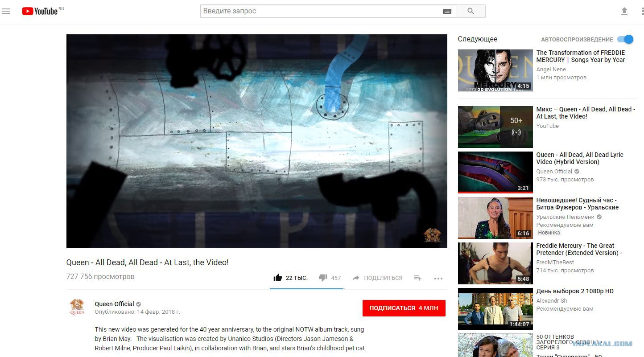Image resolution: width=644 pixels, height=357 pixels.
Task: Click the video title 'Queen - All Dead, All Dead'
Action: pos(148,263)
